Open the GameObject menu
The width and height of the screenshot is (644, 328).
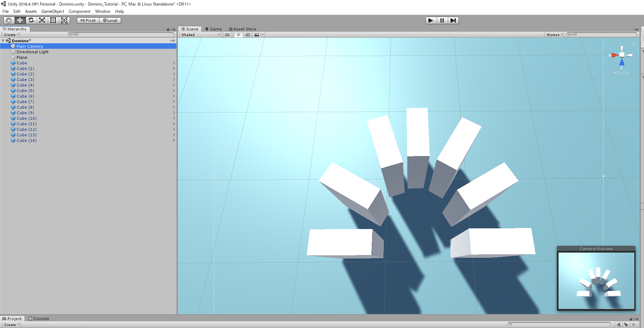click(x=53, y=11)
